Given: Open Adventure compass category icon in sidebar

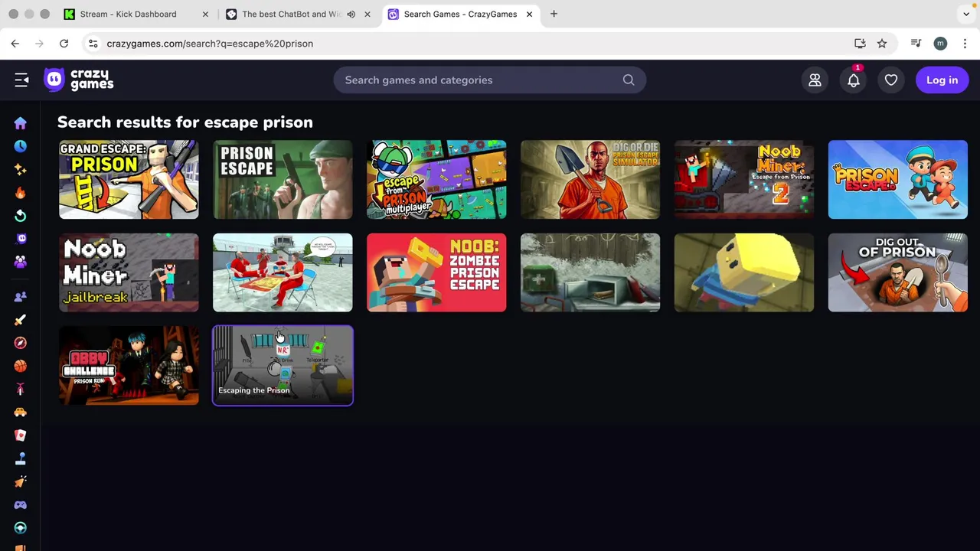Looking at the screenshot, I should [x=21, y=343].
